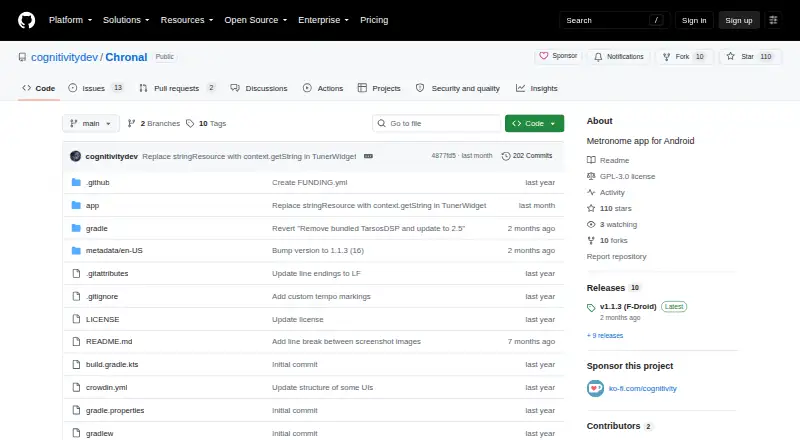
Task: Click the Notifications button
Action: pos(618,57)
